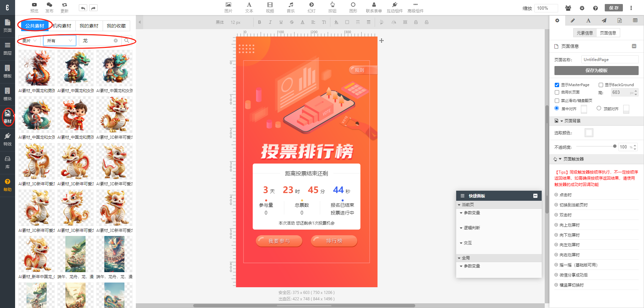The height and width of the screenshot is (308, 644).
Task: Select the 居中对齐 radio button
Action: pyautogui.click(x=557, y=108)
